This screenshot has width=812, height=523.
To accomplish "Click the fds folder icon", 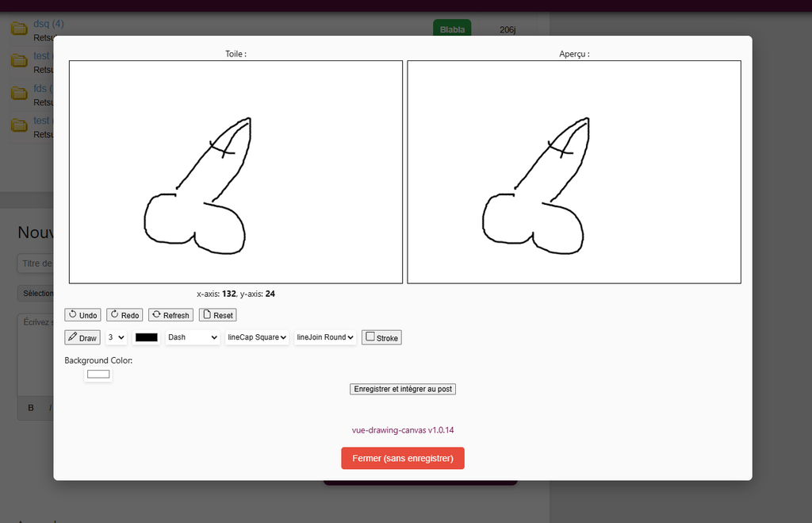I will coord(19,93).
